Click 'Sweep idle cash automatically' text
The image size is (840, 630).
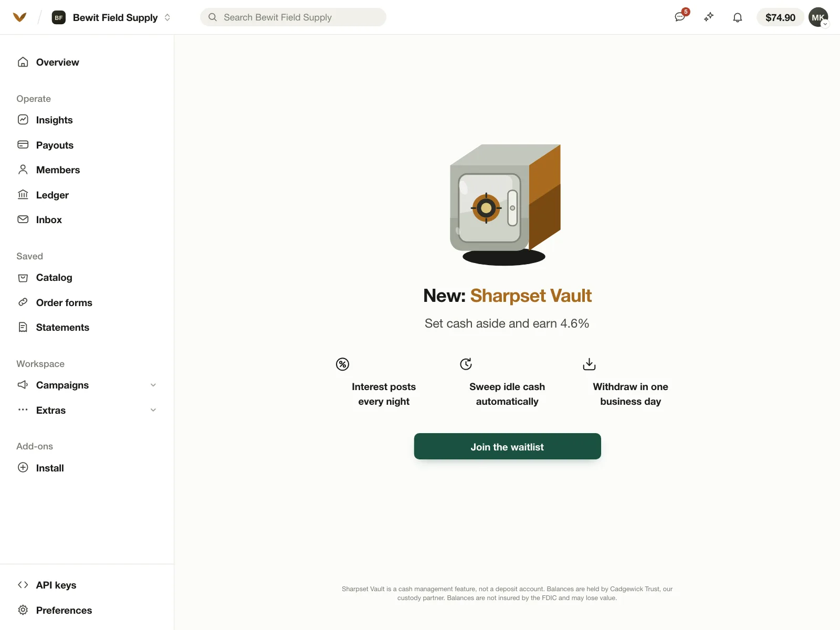click(x=507, y=394)
